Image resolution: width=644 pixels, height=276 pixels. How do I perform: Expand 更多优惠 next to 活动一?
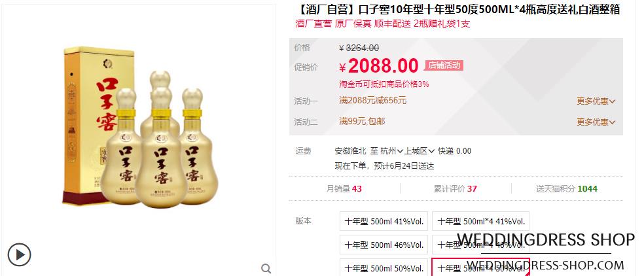[596, 101]
